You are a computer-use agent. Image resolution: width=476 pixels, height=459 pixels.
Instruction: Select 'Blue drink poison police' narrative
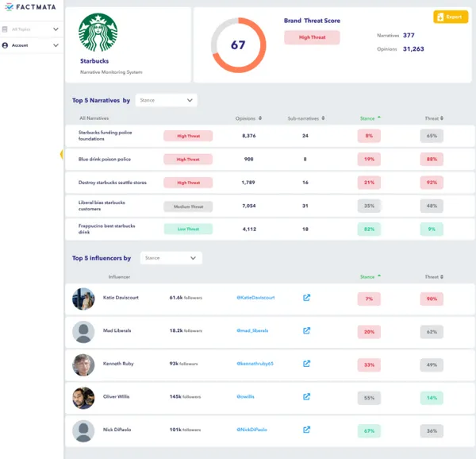click(x=105, y=159)
